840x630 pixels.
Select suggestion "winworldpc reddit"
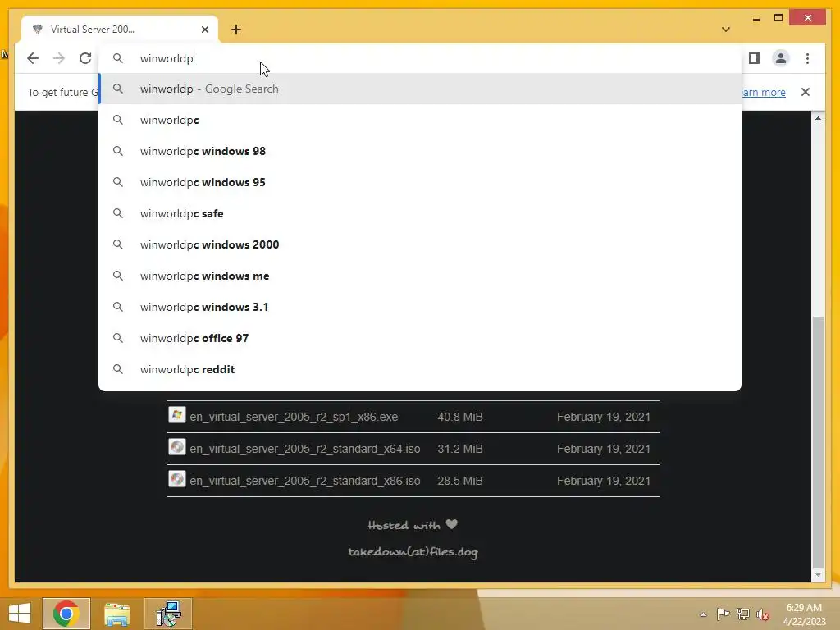[420, 369]
